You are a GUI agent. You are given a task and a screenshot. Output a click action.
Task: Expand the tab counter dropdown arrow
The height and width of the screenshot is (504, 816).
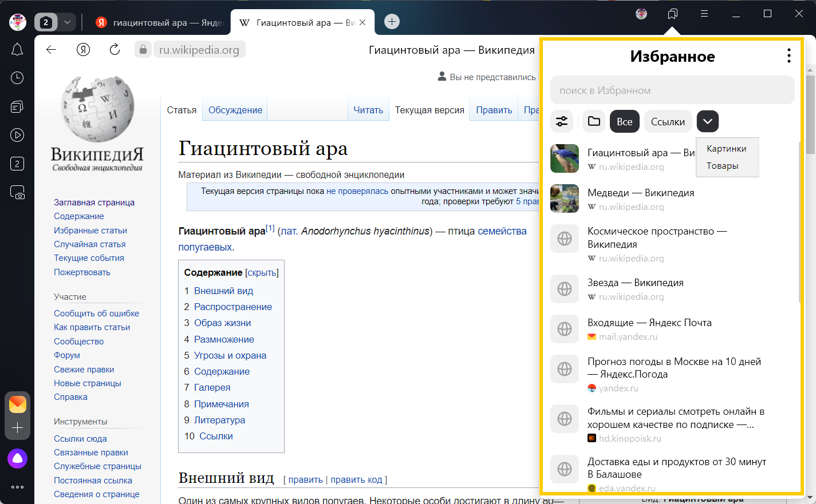point(67,22)
